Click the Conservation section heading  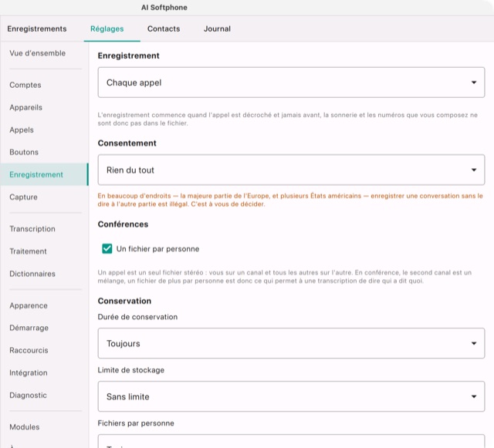click(124, 301)
